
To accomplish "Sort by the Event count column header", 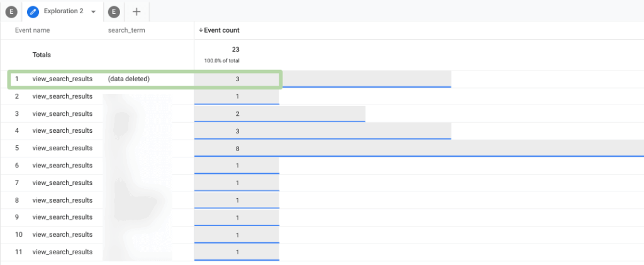I will pos(221,30).
